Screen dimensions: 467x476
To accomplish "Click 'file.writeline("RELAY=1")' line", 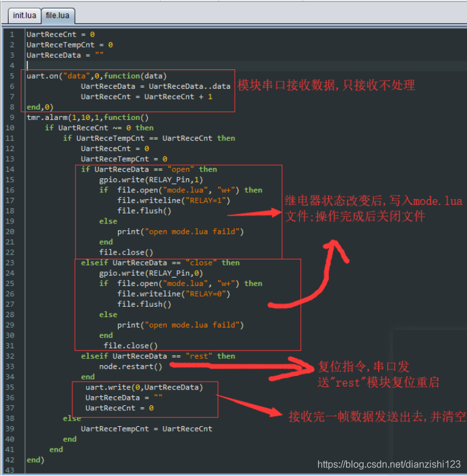I will click(x=174, y=201).
